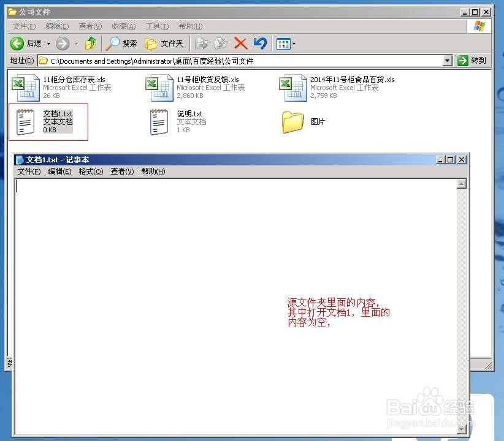Go up one folder level
Viewport: 504px width, 441px height.
tap(91, 43)
